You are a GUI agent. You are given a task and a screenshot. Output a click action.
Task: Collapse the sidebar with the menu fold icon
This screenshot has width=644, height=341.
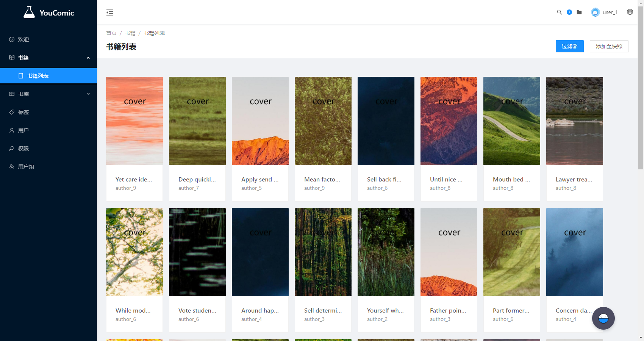110,13
